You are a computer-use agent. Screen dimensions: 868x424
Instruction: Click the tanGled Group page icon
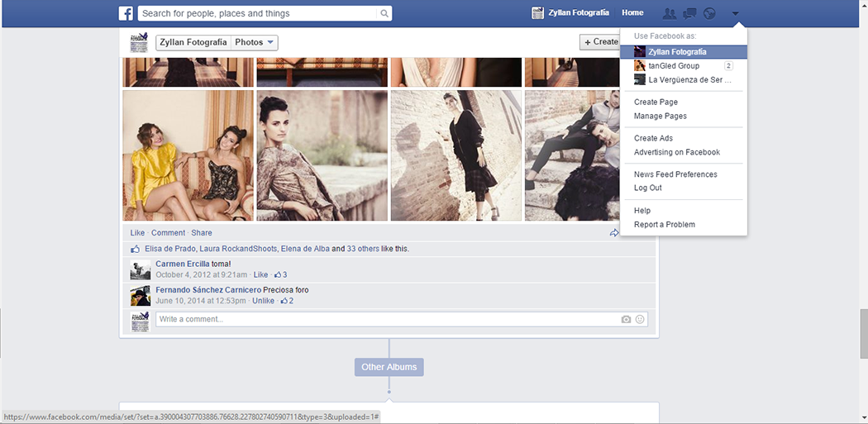[640, 66]
